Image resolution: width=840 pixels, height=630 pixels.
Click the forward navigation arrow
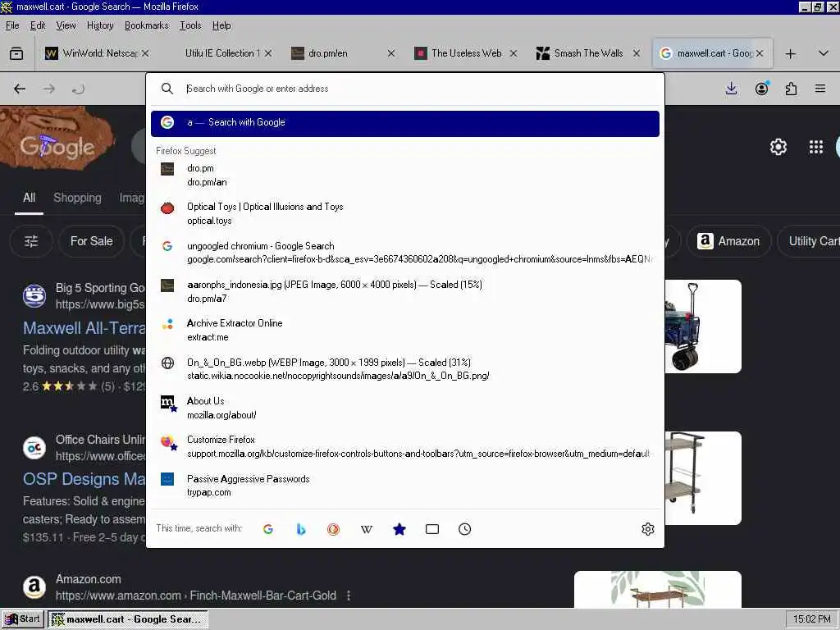[x=49, y=89]
